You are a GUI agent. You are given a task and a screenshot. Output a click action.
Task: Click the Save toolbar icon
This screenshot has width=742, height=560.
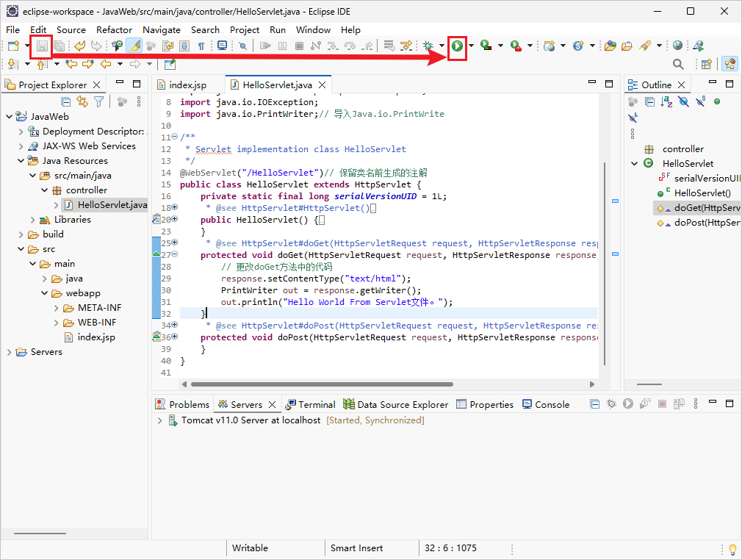[x=42, y=46]
